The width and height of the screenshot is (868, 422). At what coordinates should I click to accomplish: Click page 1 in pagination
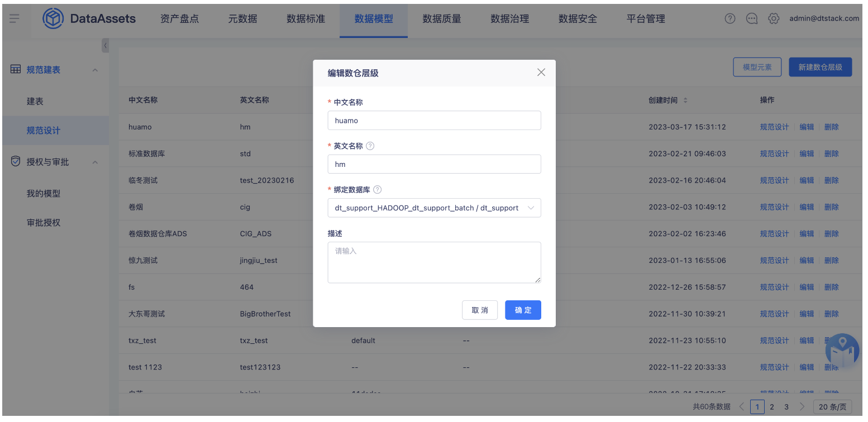757,407
